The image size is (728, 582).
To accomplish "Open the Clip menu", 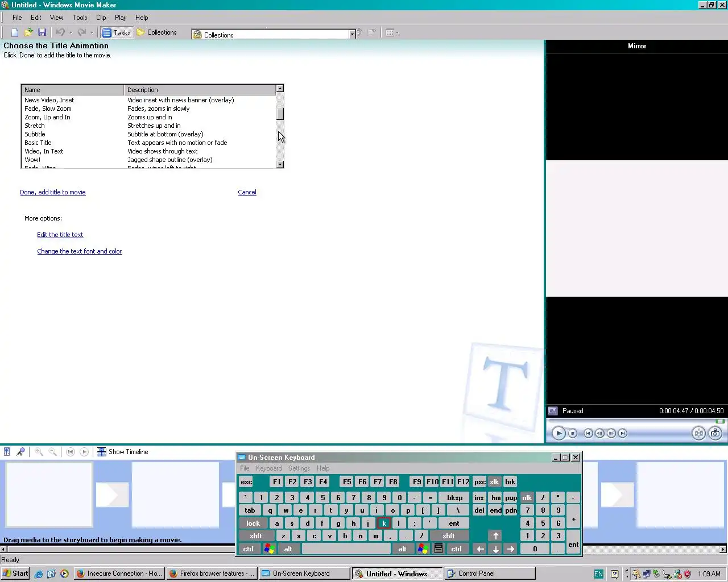I will tap(101, 18).
